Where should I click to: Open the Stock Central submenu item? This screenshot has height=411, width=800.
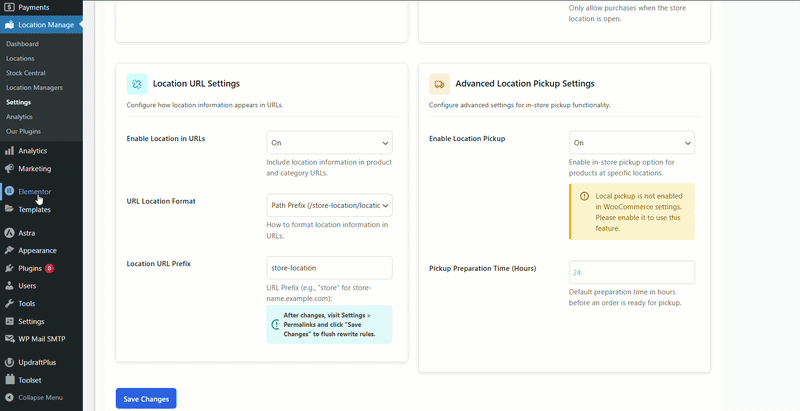26,73
